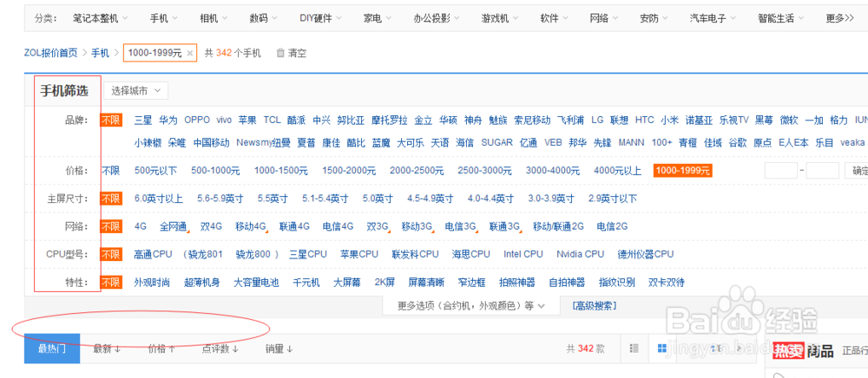Confirm custom price with 确定 button

(857, 171)
